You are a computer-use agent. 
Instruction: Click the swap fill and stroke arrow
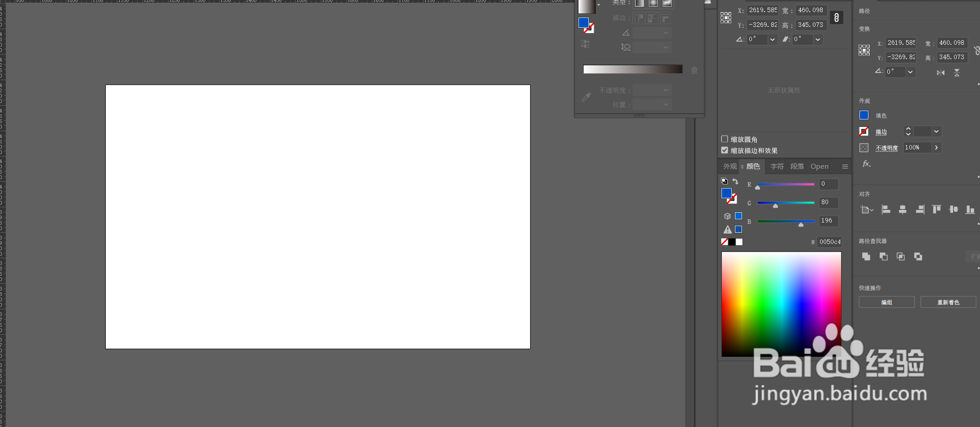pos(735,181)
